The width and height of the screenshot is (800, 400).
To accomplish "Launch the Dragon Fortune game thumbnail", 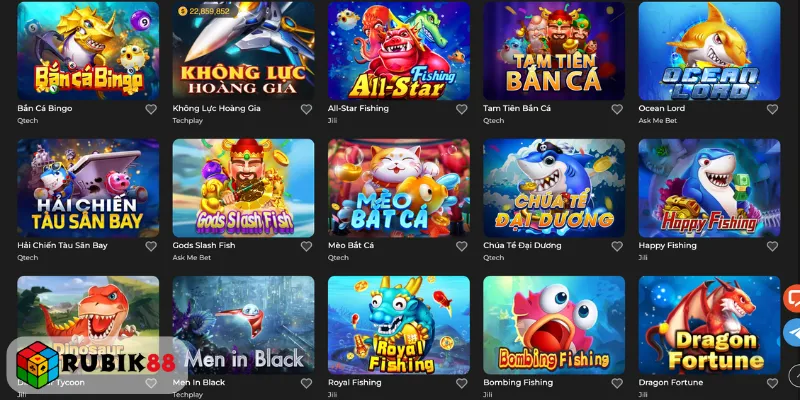I will coord(709,326).
